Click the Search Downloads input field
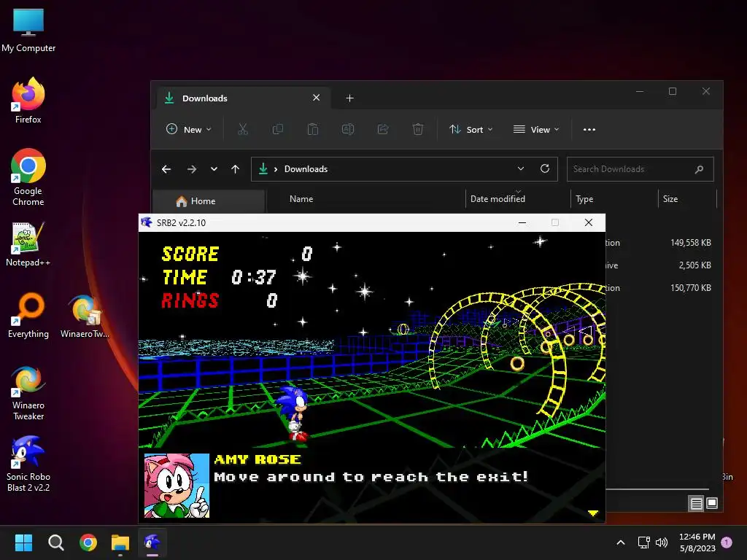The height and width of the screenshot is (560, 747). click(640, 169)
